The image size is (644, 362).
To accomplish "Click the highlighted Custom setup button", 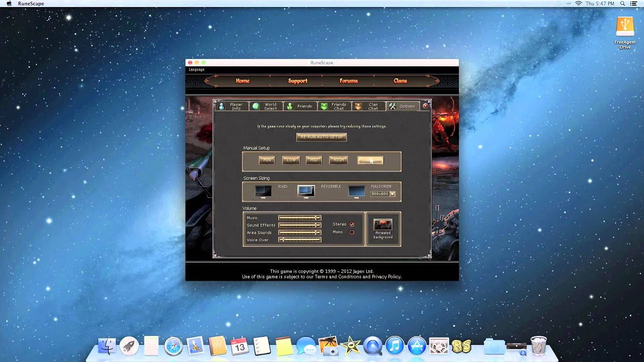I will click(370, 160).
